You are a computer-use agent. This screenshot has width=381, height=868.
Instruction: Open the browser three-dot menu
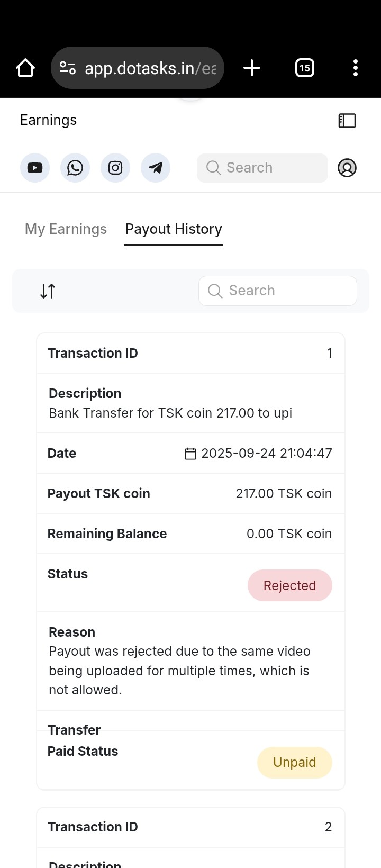pyautogui.click(x=356, y=68)
